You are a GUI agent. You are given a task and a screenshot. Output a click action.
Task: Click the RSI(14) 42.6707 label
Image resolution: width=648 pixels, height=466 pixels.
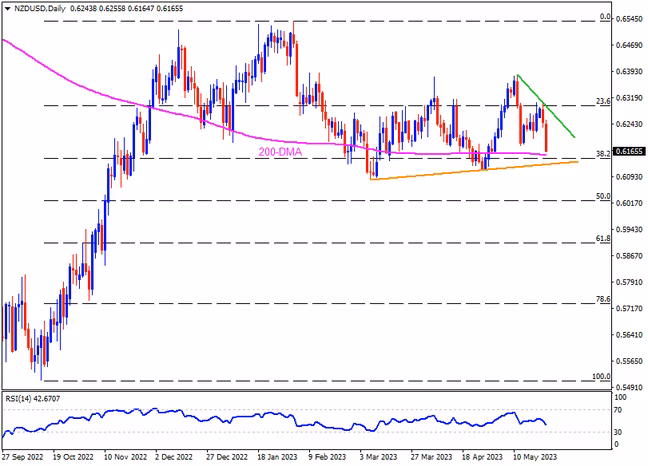(x=33, y=399)
